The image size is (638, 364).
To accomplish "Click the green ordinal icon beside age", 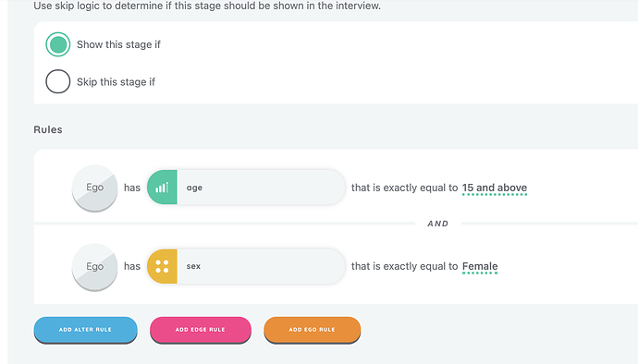I will click(x=162, y=188).
